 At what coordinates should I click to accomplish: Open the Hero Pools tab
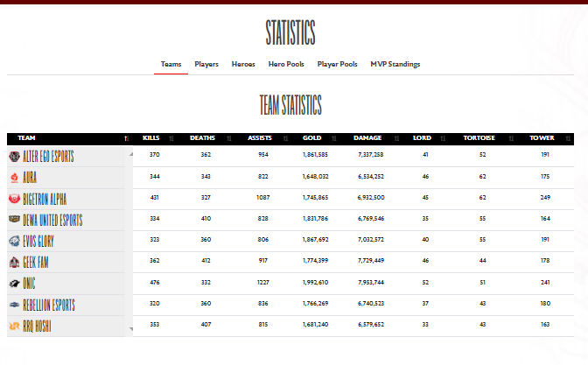click(286, 64)
